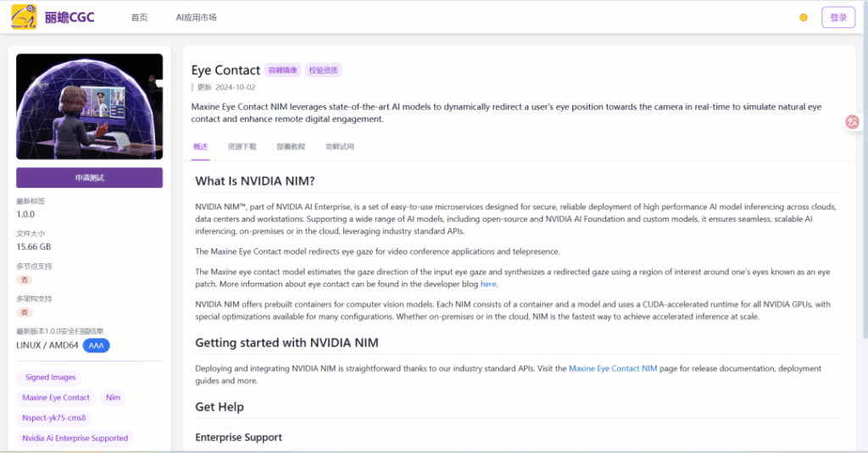
Task: Click the Eye Contact title heading
Action: pos(225,70)
